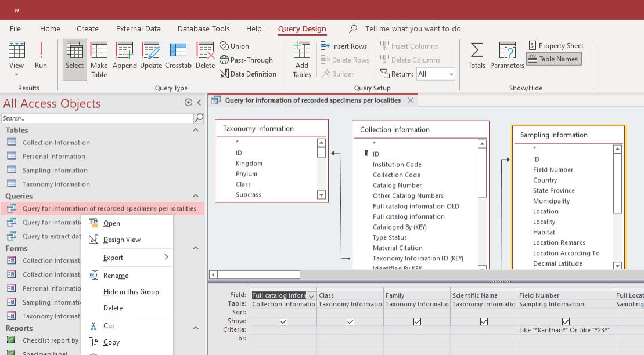Choose the Crosstab query type
Image resolution: width=644 pixels, height=355 pixels.
coord(178,55)
